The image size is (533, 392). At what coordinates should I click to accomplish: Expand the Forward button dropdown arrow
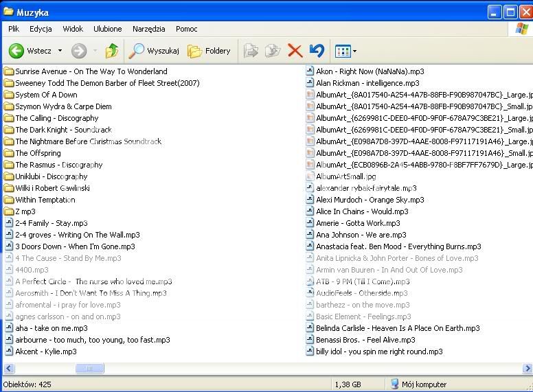click(x=93, y=51)
